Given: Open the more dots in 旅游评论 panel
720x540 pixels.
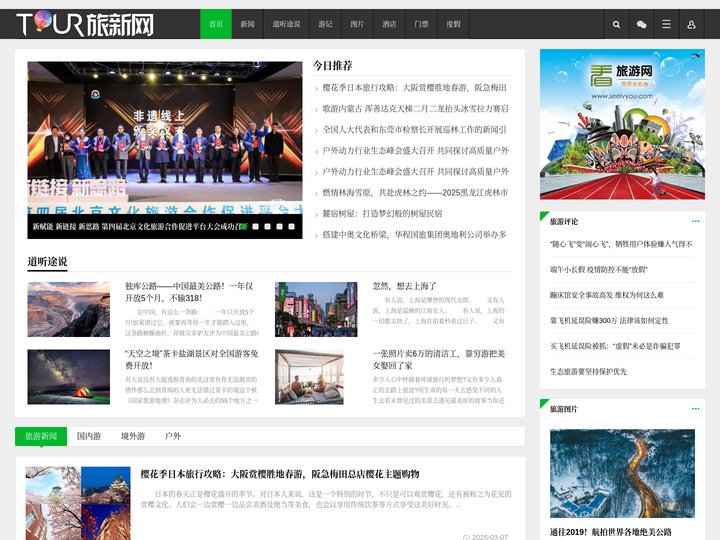Looking at the screenshot, I should click(x=696, y=221).
